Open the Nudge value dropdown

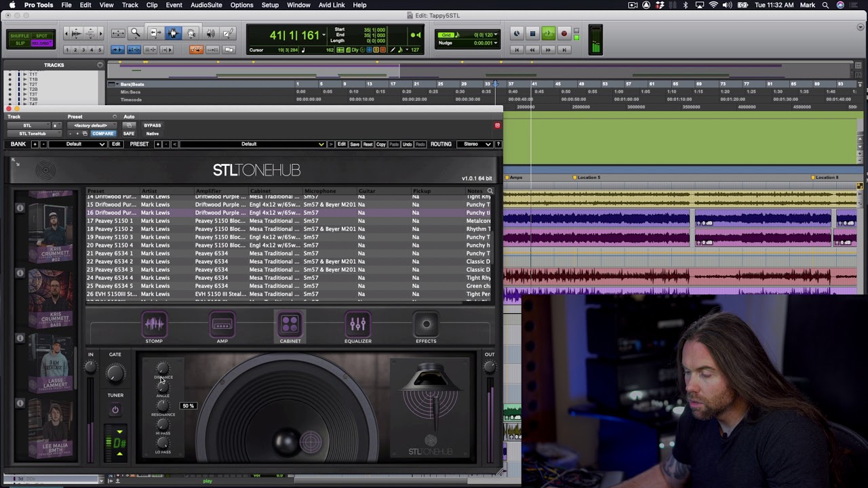click(496, 43)
